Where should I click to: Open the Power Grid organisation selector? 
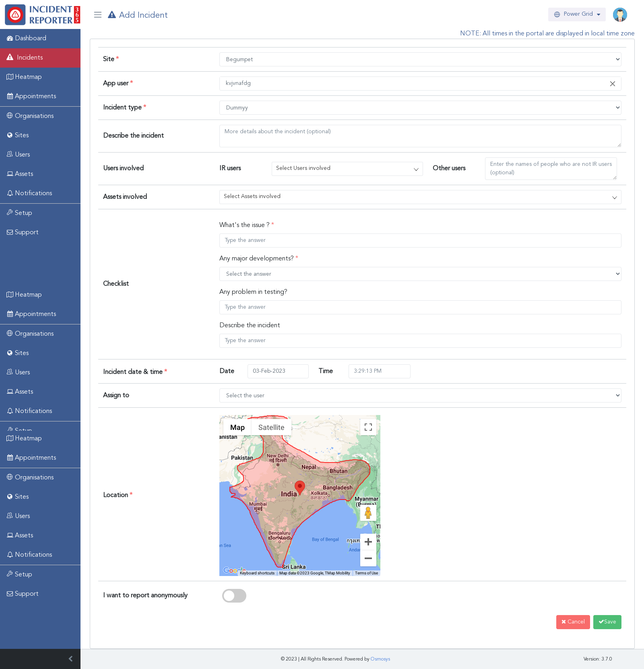pos(576,14)
